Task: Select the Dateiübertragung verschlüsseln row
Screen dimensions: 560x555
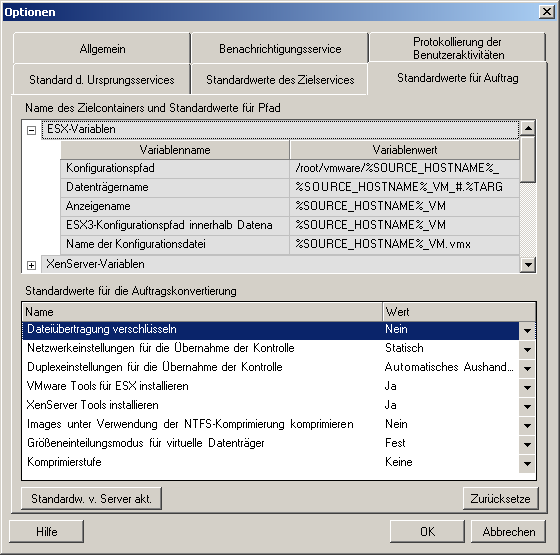Action: pos(271,330)
